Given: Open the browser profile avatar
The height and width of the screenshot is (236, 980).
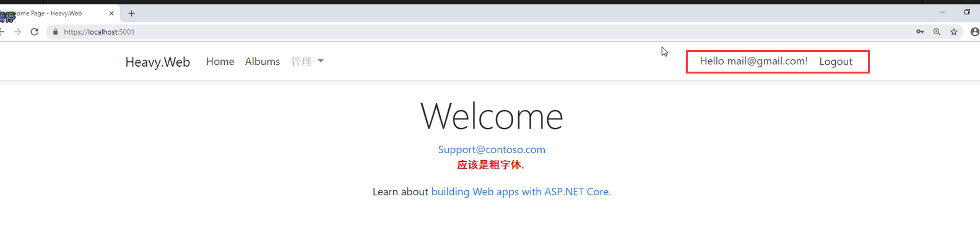Looking at the screenshot, I should 975,32.
